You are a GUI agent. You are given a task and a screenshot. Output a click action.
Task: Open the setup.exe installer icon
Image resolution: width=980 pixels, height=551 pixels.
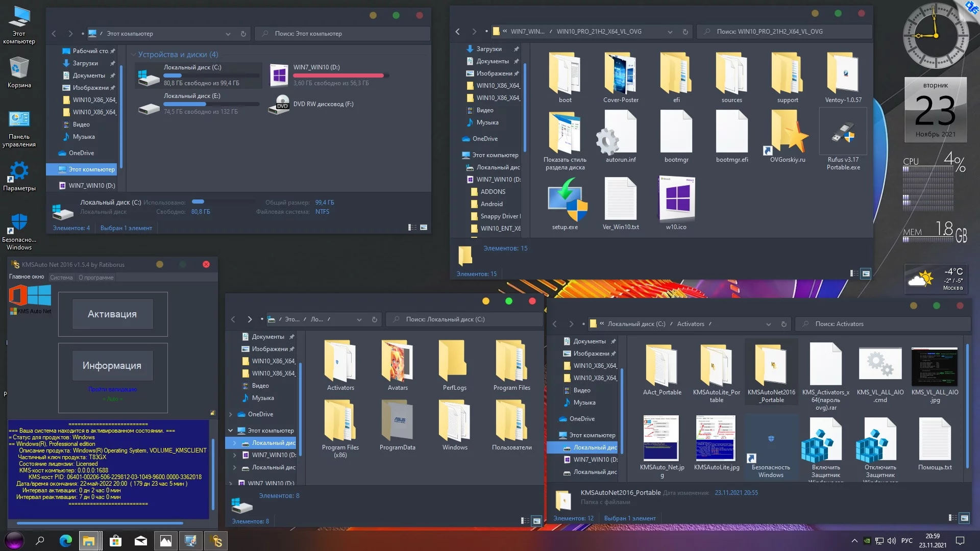(565, 202)
